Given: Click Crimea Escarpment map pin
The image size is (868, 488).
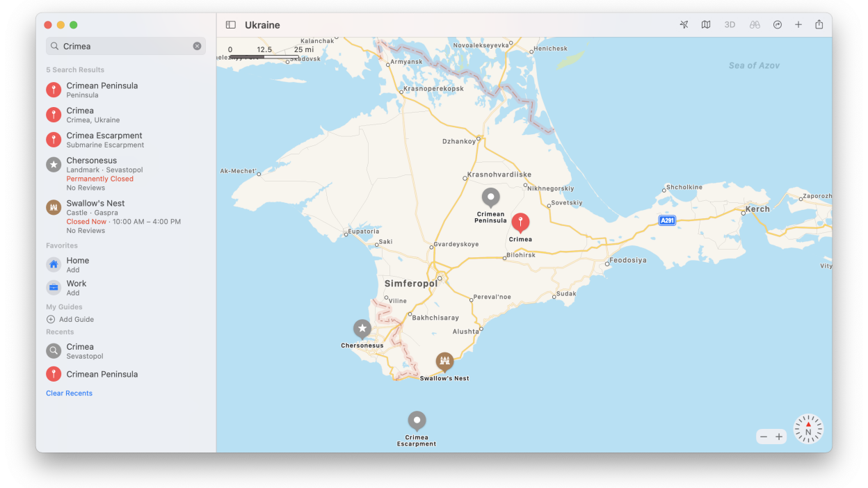Looking at the screenshot, I should click(x=417, y=420).
